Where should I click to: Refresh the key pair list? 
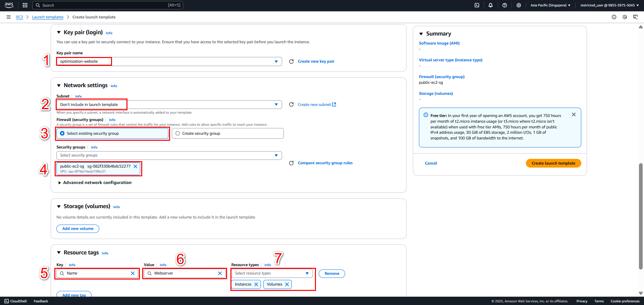tap(291, 61)
